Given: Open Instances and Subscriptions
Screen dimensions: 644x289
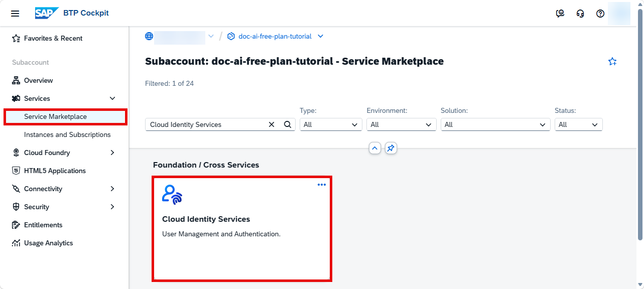Looking at the screenshot, I should pos(67,134).
